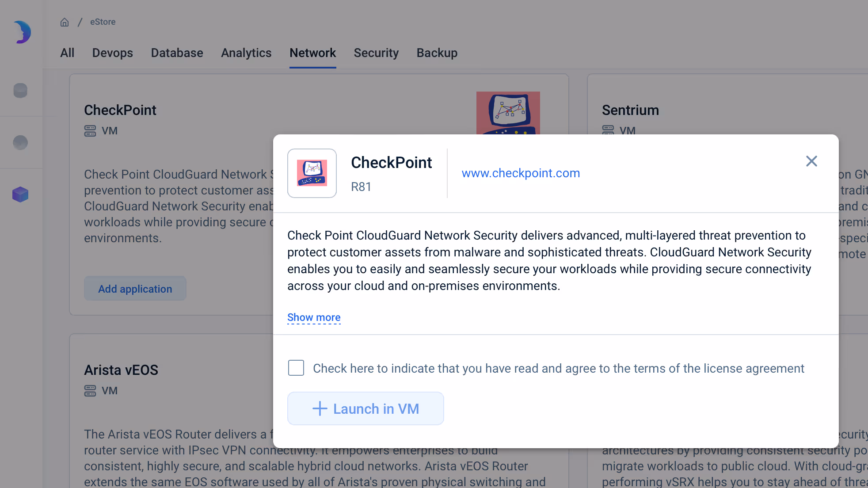This screenshot has width=868, height=488.
Task: Click the sphere icon in the left sidebar
Action: (20, 142)
